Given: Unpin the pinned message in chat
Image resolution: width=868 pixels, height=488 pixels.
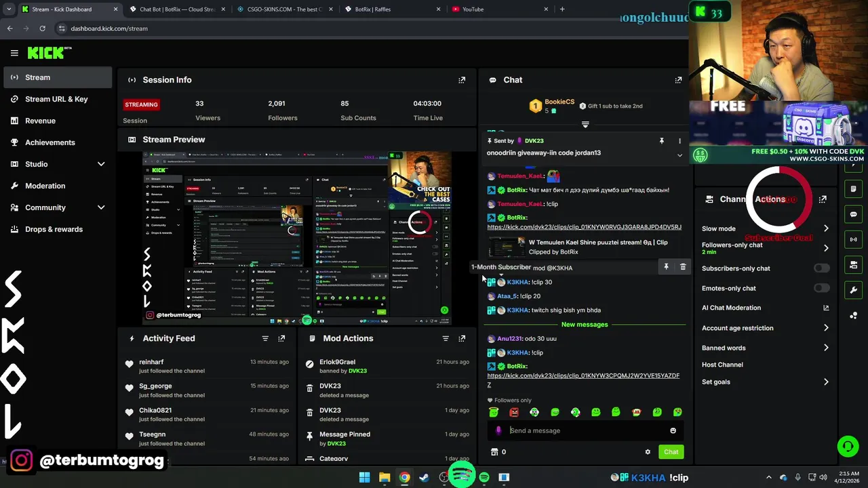Looking at the screenshot, I should pos(661,141).
